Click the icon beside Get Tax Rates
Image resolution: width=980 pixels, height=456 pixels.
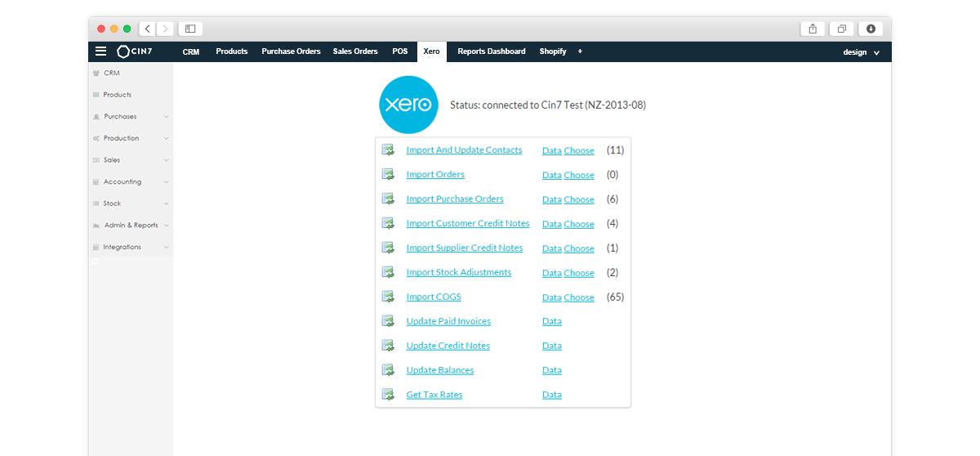[388, 395]
